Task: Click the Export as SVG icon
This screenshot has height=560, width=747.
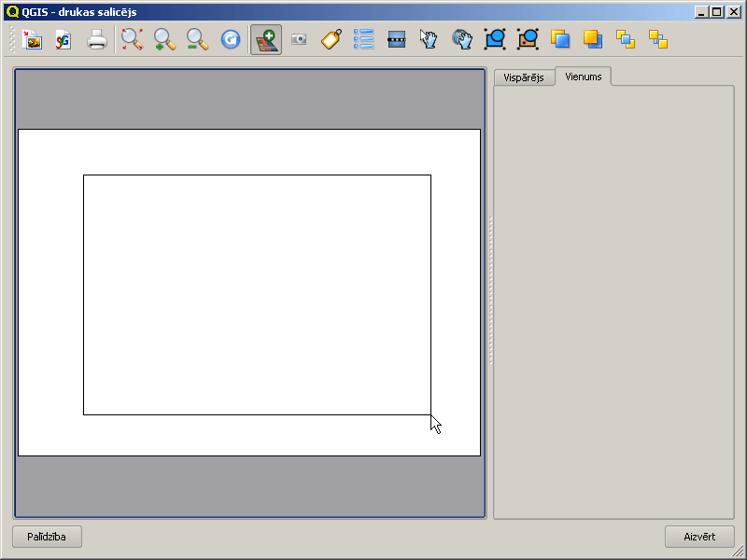Action: point(63,39)
